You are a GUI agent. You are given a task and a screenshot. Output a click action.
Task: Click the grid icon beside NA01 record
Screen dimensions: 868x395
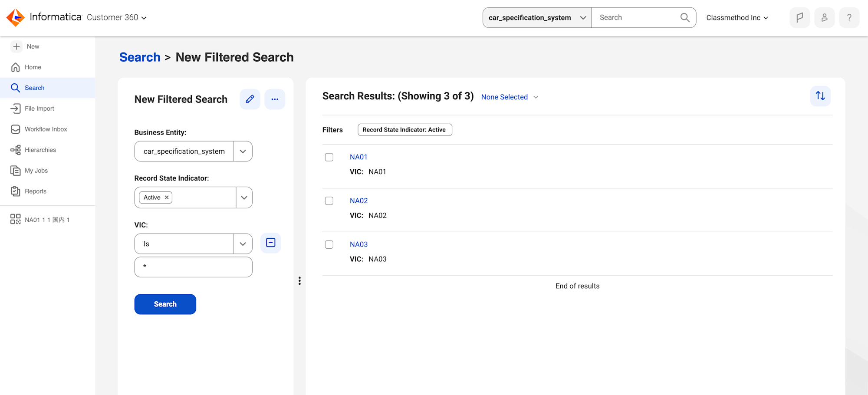[16, 219]
